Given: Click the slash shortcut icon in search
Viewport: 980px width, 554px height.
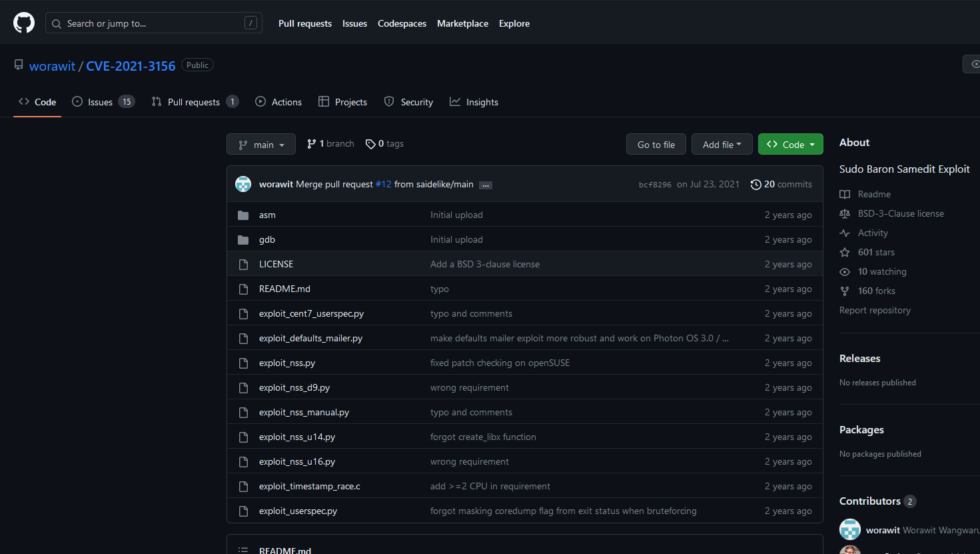Looking at the screenshot, I should coord(250,23).
